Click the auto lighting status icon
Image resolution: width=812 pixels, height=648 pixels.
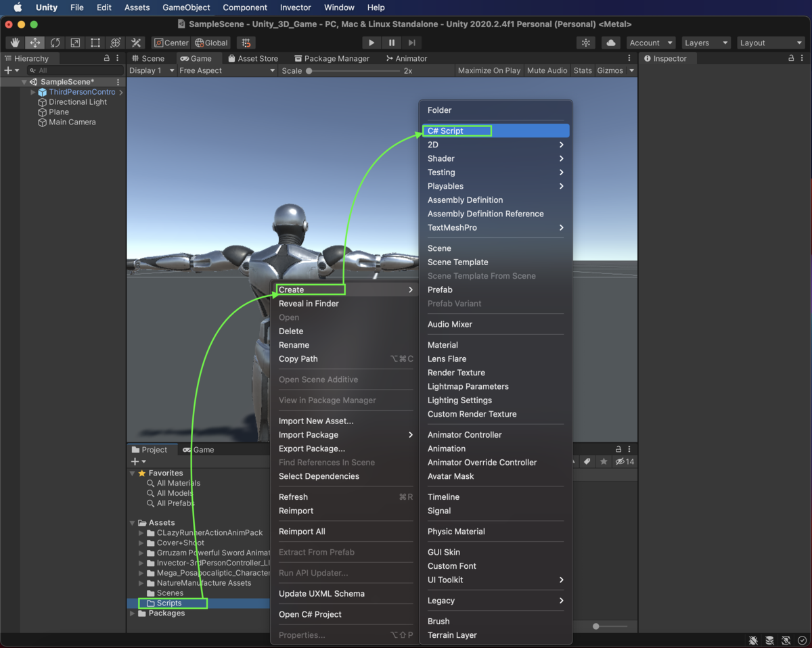(x=786, y=640)
